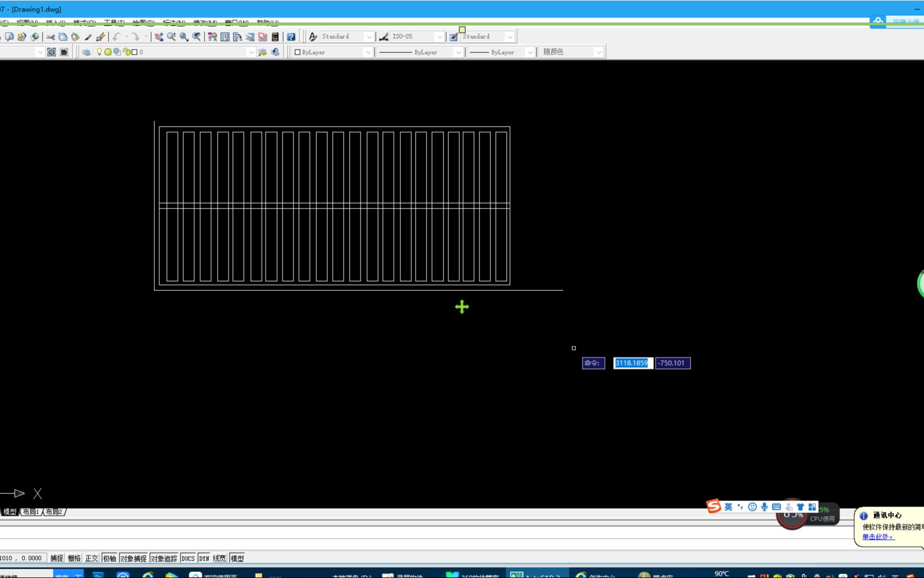This screenshot has width=924, height=578.
Task: Click the Workspace Settings gear icon
Action: pos(51,52)
